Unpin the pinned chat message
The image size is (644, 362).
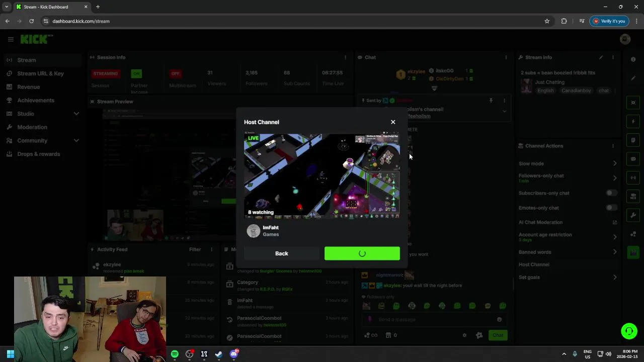coord(491,101)
